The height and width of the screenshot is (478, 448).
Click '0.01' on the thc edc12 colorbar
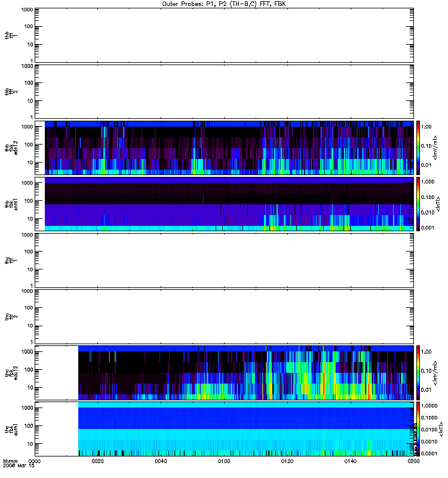(426, 390)
